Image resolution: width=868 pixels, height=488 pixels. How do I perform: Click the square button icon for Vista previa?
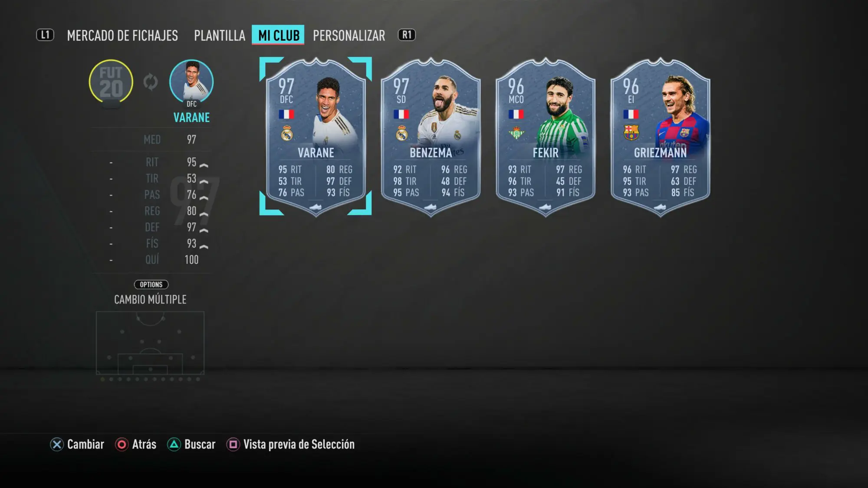tap(233, 445)
